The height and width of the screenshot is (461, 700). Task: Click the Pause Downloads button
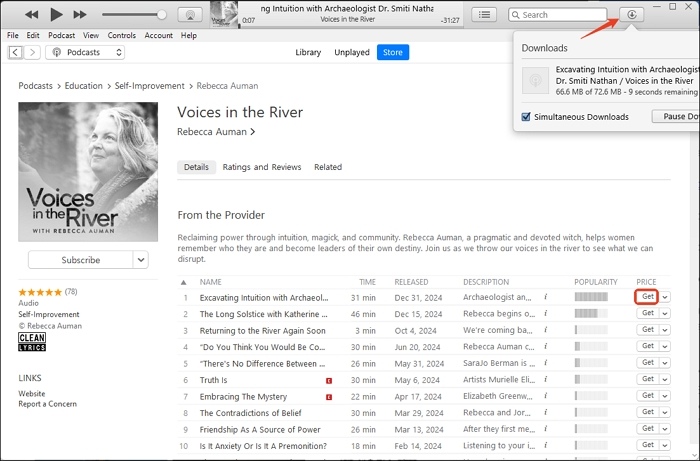pyautogui.click(x=675, y=116)
